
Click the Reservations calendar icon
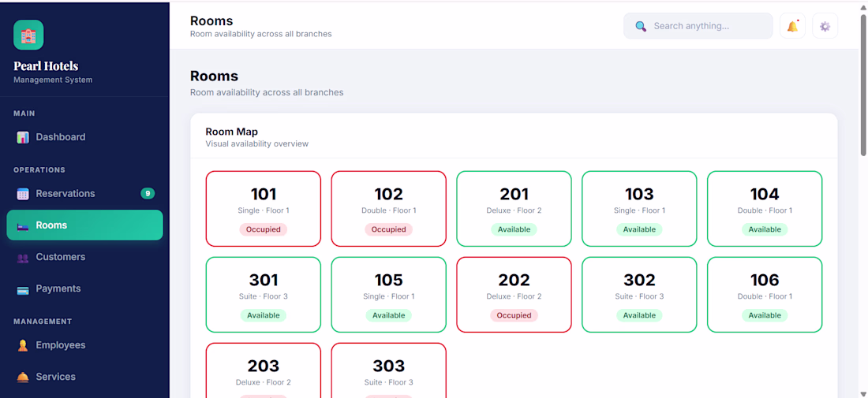point(23,193)
